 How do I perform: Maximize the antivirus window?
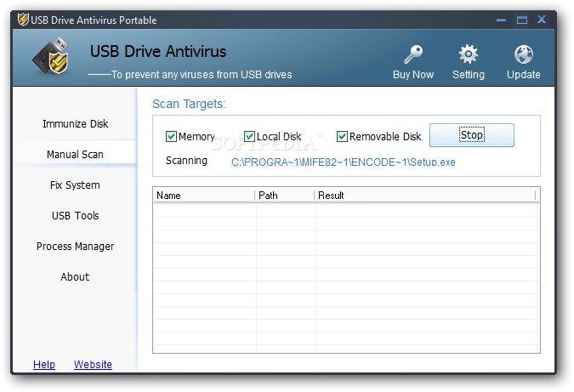(x=522, y=20)
